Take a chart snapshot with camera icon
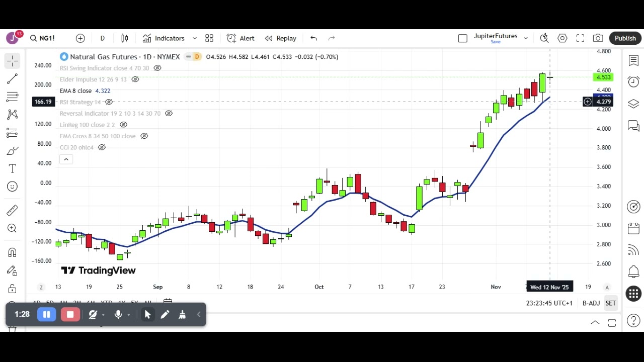 coord(598,38)
